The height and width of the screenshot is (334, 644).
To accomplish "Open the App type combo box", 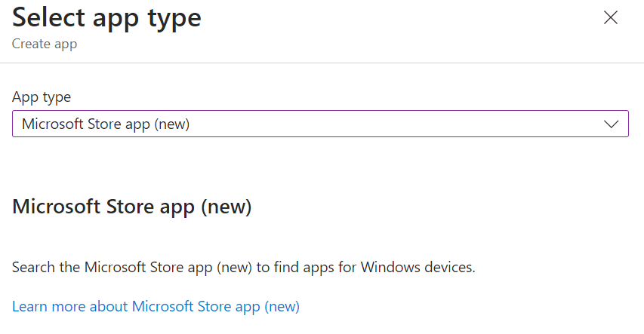I will pyautogui.click(x=320, y=124).
